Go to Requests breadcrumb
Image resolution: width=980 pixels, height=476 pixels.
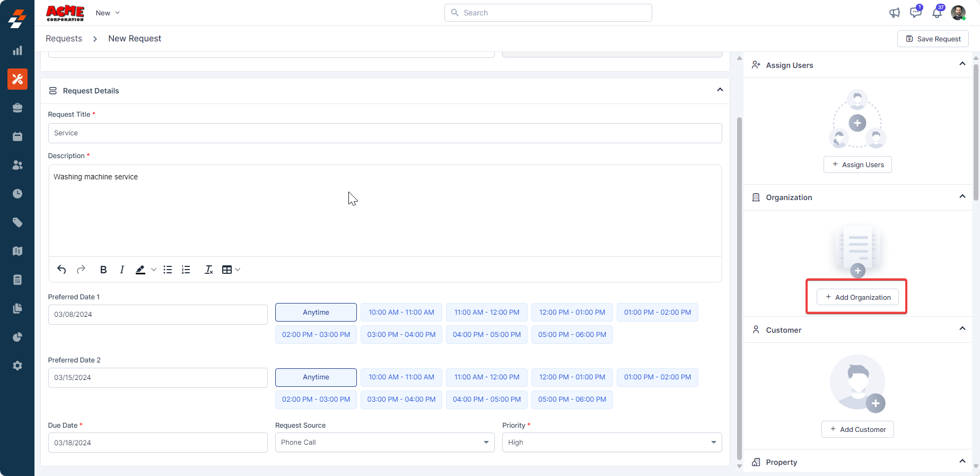pyautogui.click(x=64, y=39)
